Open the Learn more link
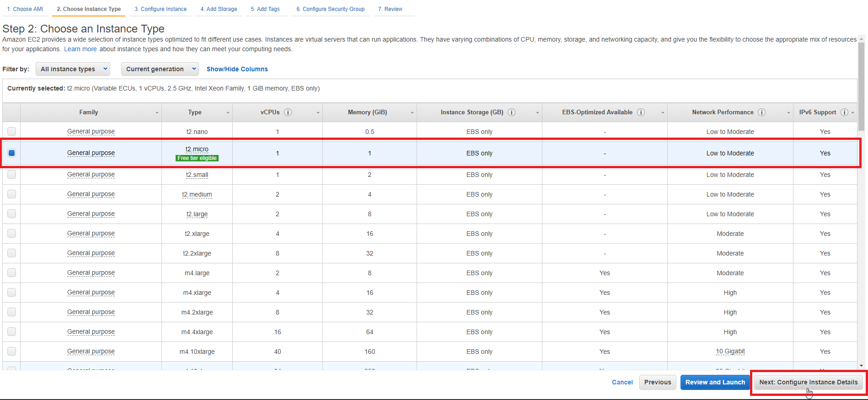Image resolution: width=868 pixels, height=400 pixels. pyautogui.click(x=80, y=49)
